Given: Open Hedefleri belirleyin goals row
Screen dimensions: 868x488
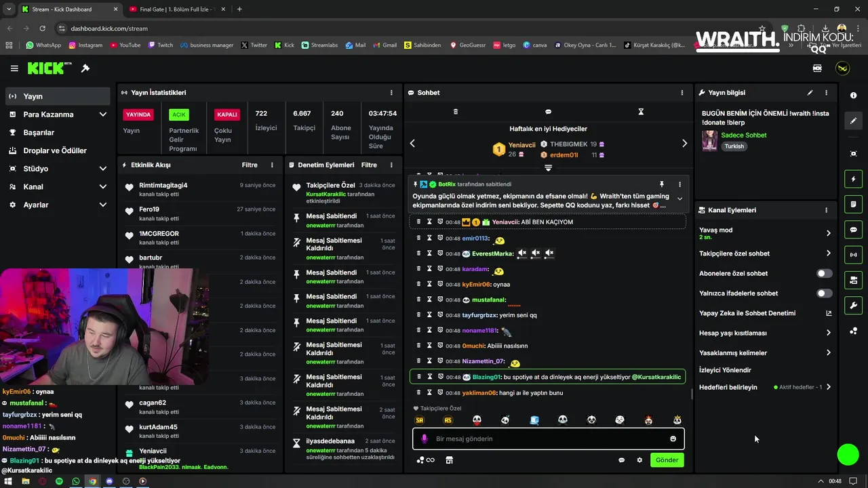Looking at the screenshot, I should [x=765, y=387].
